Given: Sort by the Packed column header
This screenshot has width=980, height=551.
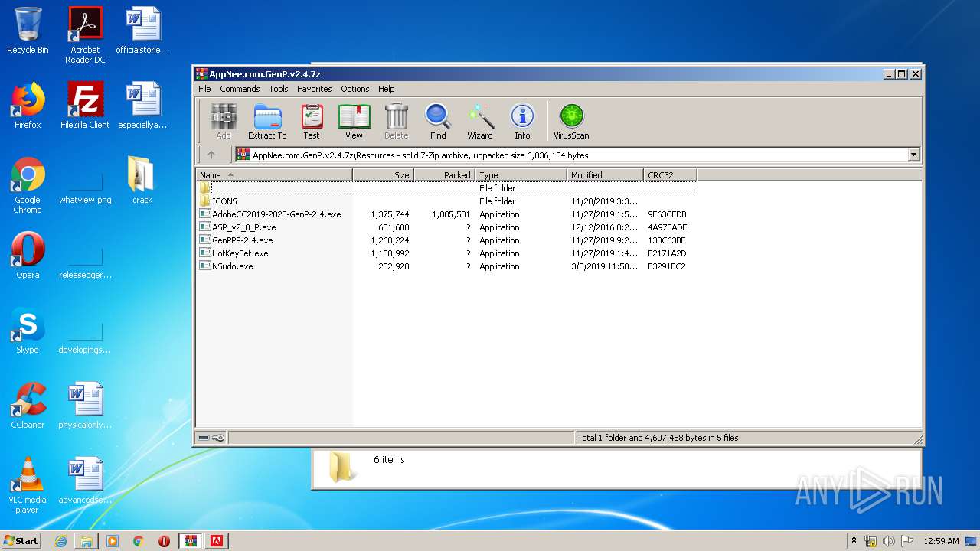Looking at the screenshot, I should 444,175.
